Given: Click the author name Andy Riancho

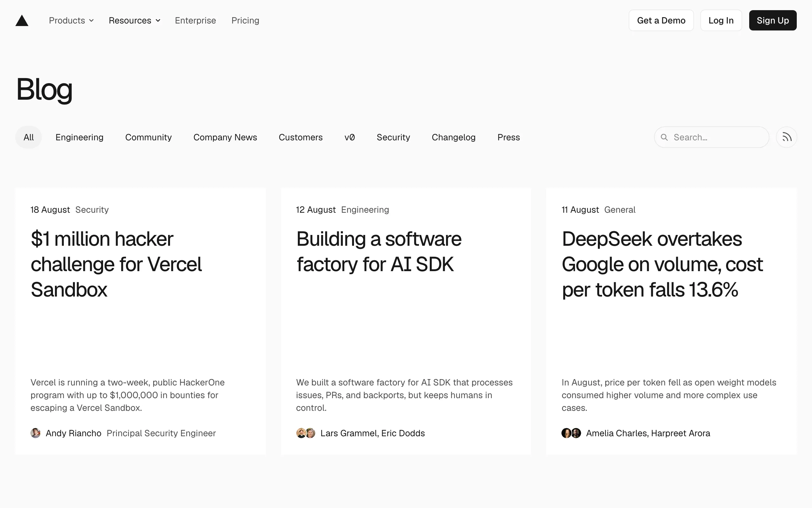Looking at the screenshot, I should click(74, 433).
